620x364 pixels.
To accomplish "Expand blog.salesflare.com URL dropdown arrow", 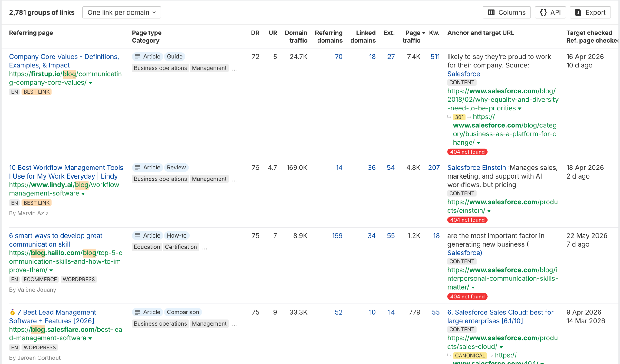I will (x=90, y=339).
